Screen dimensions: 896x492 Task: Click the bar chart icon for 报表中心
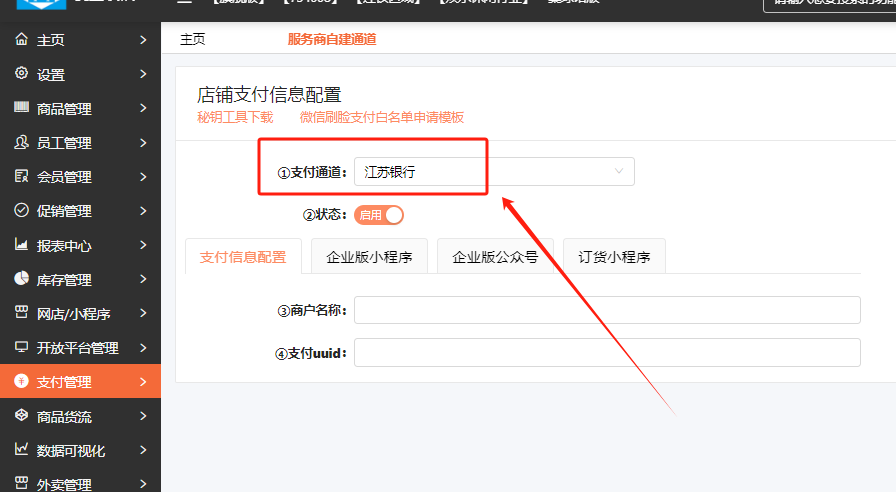pyautogui.click(x=21, y=245)
